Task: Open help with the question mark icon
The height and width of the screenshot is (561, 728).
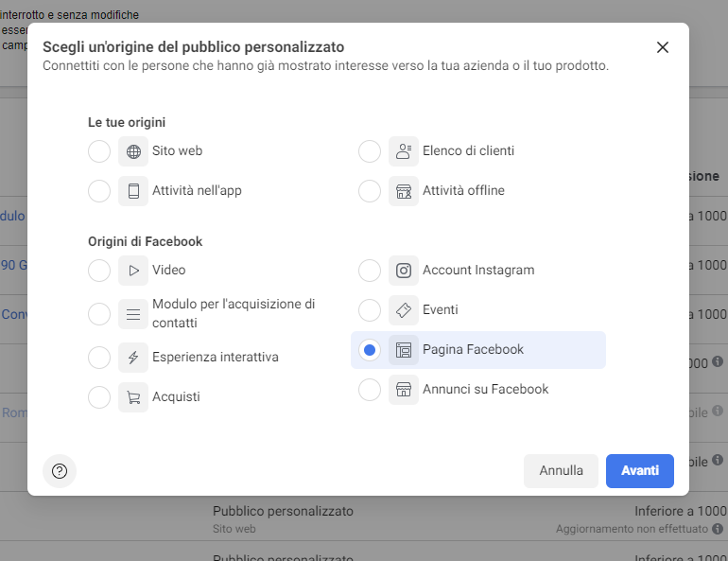Action: [x=60, y=471]
